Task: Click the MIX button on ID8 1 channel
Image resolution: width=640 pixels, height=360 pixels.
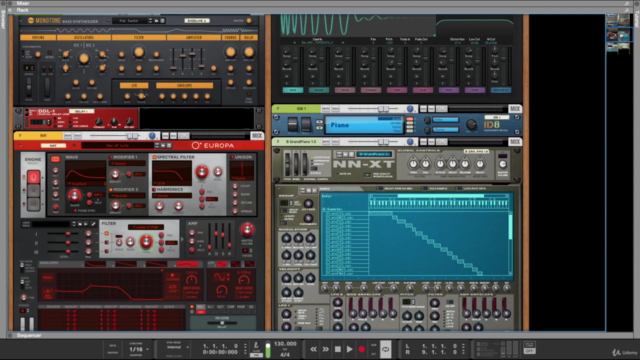Action: 515,109
